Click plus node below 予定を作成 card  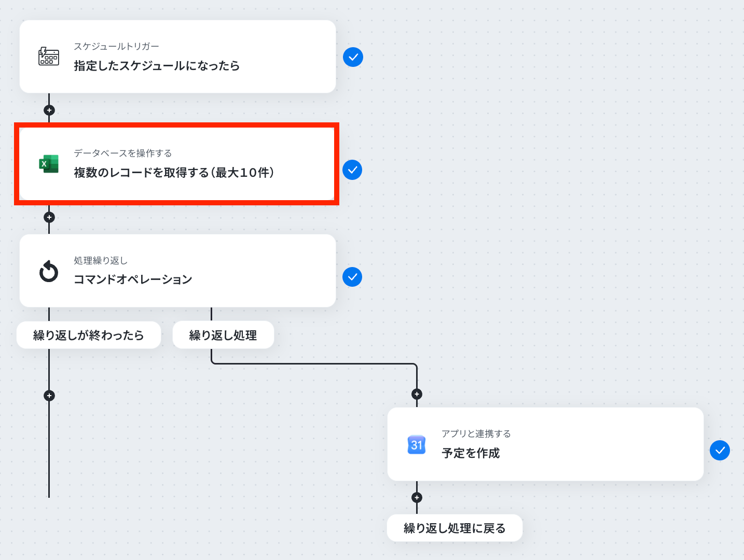click(x=417, y=498)
